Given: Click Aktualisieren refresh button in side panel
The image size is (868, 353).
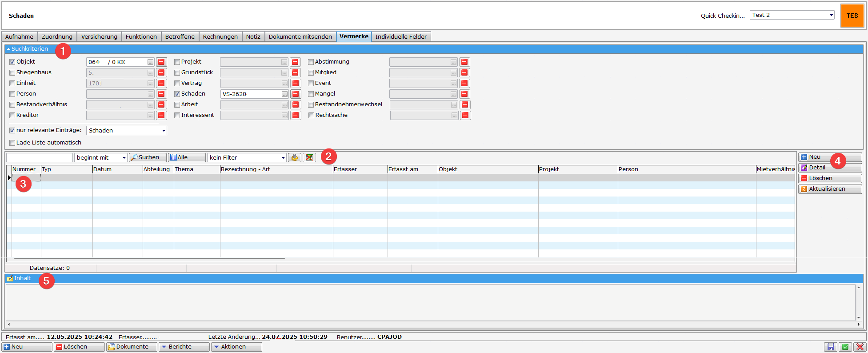Looking at the screenshot, I should tap(829, 189).
